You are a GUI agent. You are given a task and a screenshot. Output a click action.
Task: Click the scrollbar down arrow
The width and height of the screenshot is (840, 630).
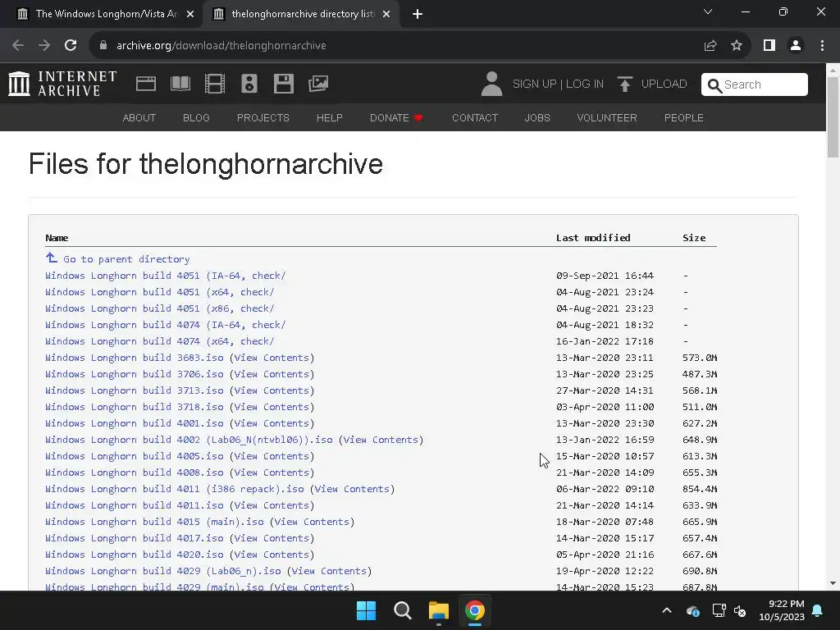833,583
